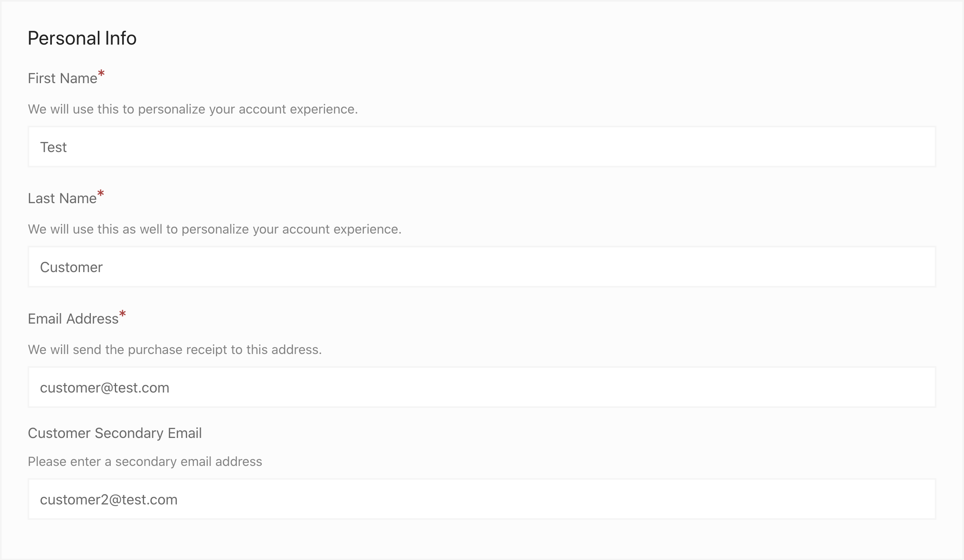Click the Customer Secondary Email label
964x560 pixels.
point(115,433)
